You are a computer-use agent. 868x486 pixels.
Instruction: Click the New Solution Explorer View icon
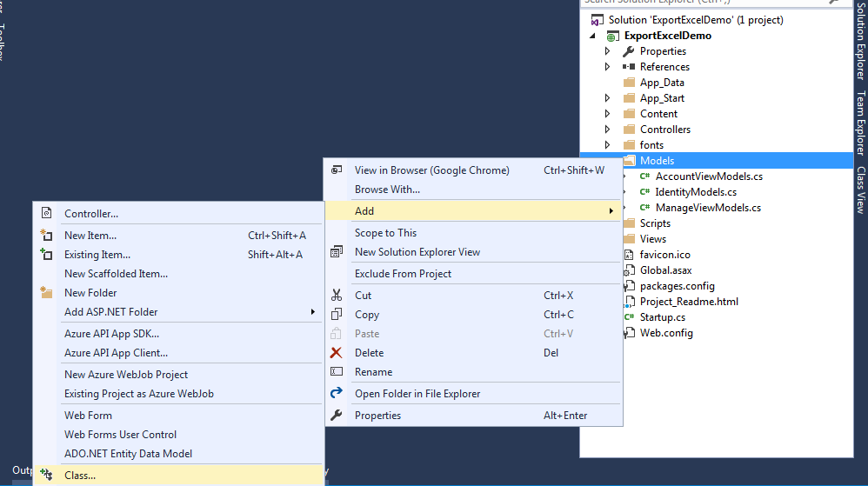pyautogui.click(x=337, y=252)
